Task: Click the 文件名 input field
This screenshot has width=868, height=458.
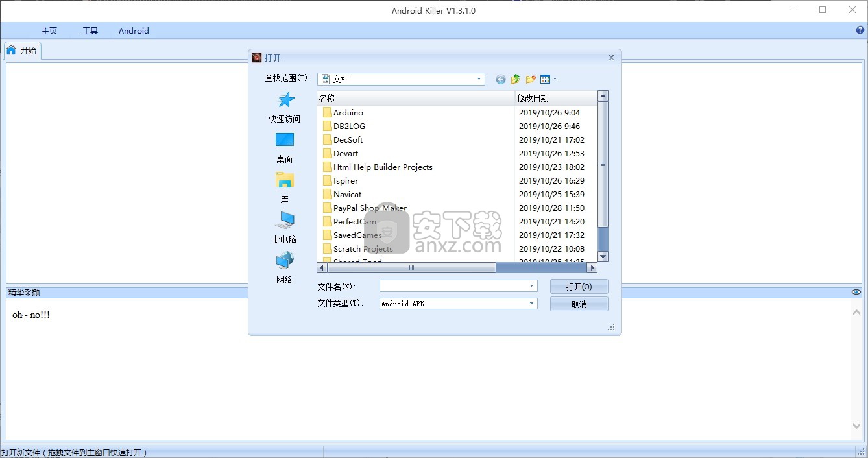Action: (453, 286)
